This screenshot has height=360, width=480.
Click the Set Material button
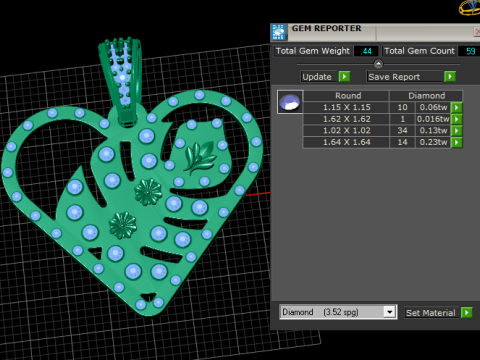(431, 313)
